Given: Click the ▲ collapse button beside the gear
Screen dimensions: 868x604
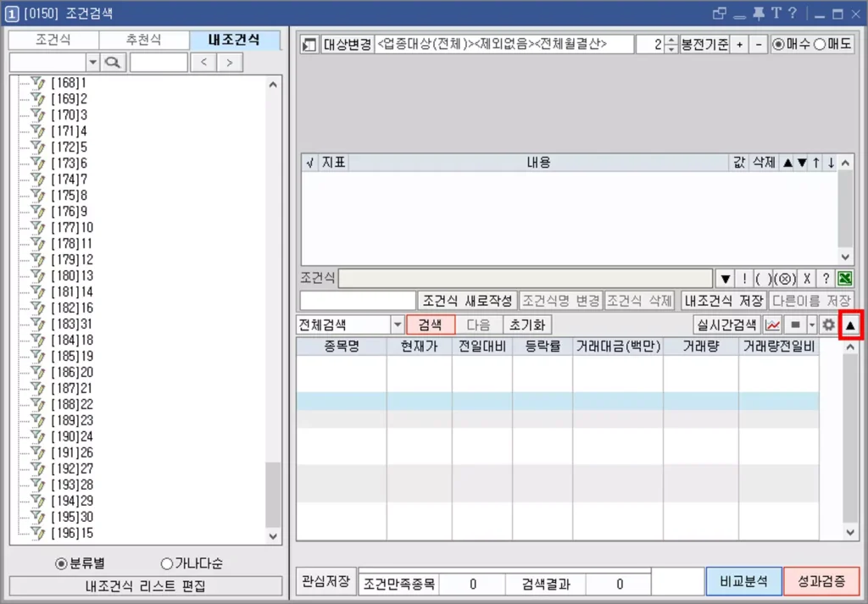Looking at the screenshot, I should [850, 325].
